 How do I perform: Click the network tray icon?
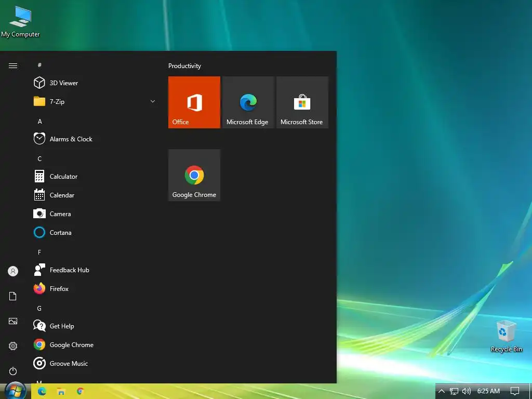(454, 391)
